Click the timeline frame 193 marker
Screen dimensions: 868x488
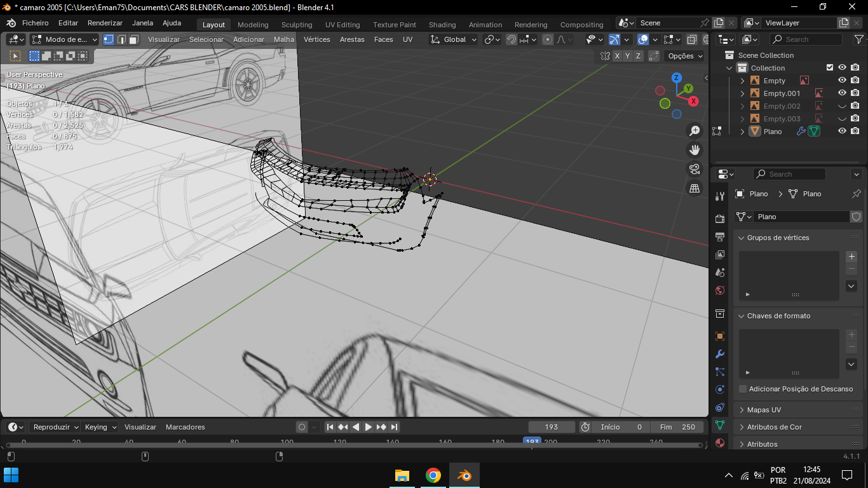pyautogui.click(x=532, y=442)
